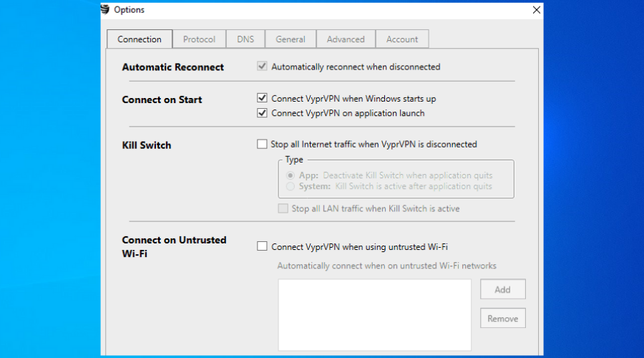This screenshot has height=358, width=644.
Task: Select the Connection tab
Action: [140, 39]
